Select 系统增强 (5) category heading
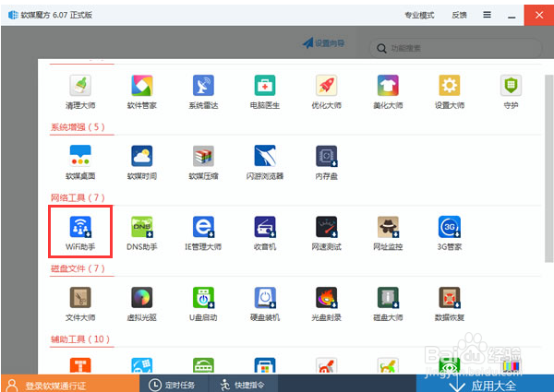The image size is (554, 392). pos(78,127)
